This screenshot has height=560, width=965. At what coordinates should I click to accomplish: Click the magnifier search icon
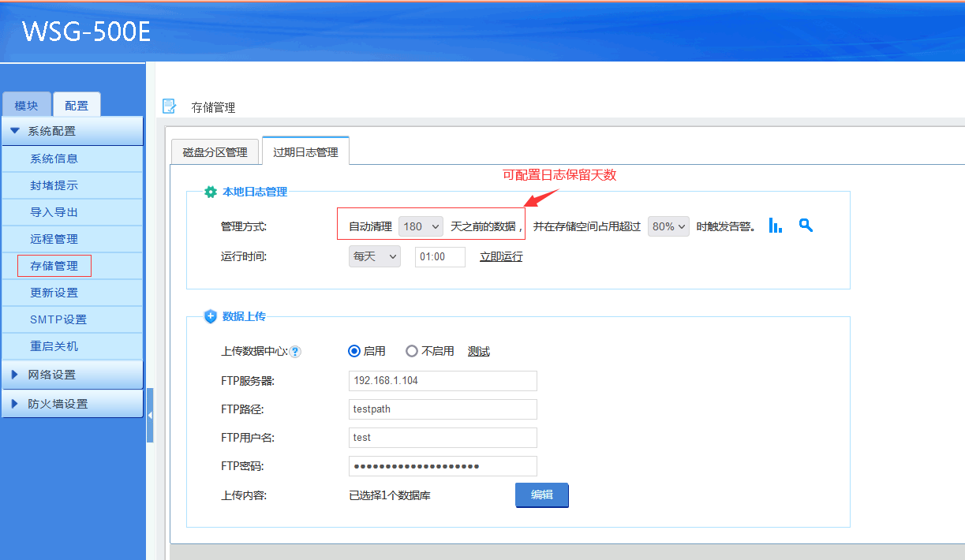(x=805, y=226)
